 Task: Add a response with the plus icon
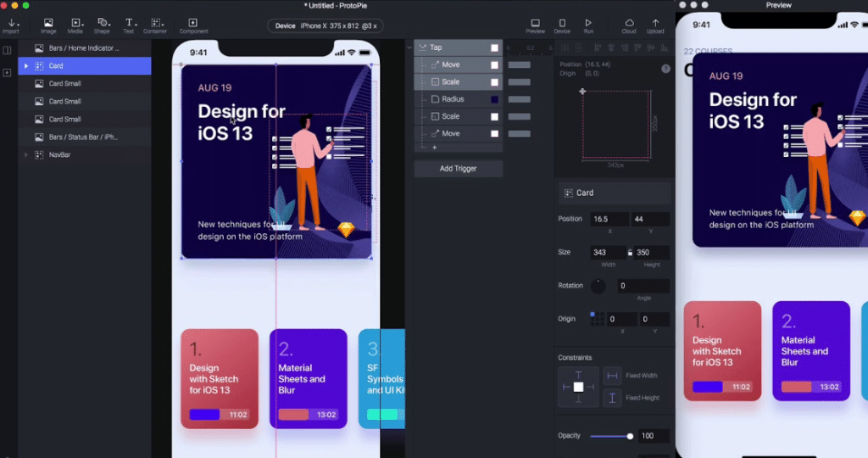(435, 148)
